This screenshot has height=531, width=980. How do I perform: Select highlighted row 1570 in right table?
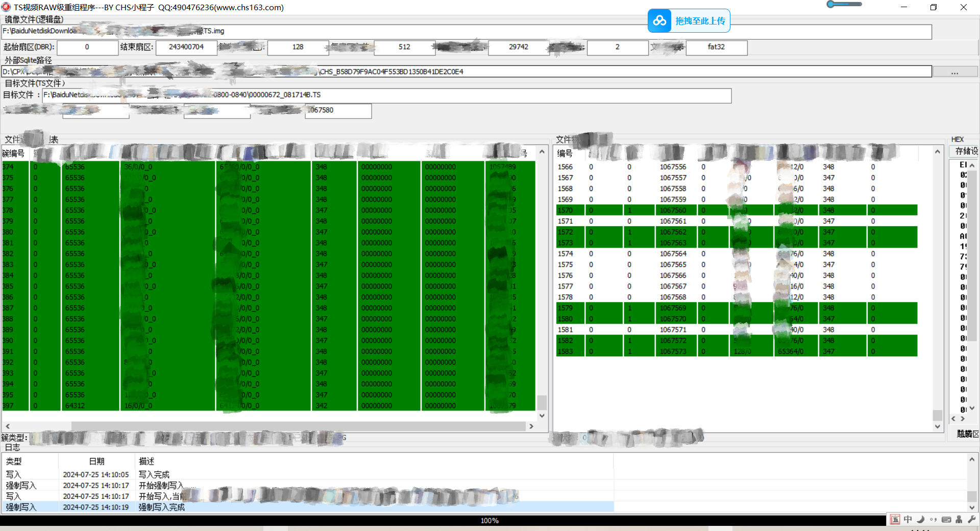tap(737, 210)
